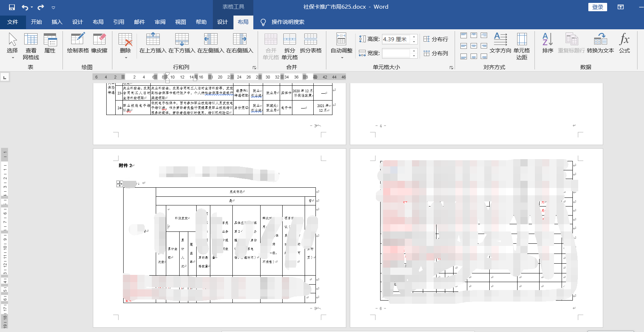Open the table tools 设计 tab
Image resolution: width=644 pixels, height=332 pixels.
[x=223, y=22]
